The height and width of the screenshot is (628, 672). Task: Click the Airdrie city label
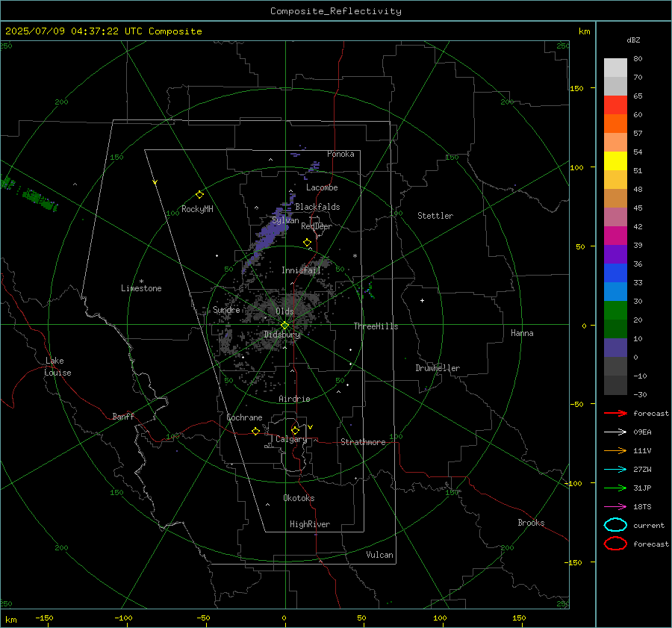coord(294,399)
